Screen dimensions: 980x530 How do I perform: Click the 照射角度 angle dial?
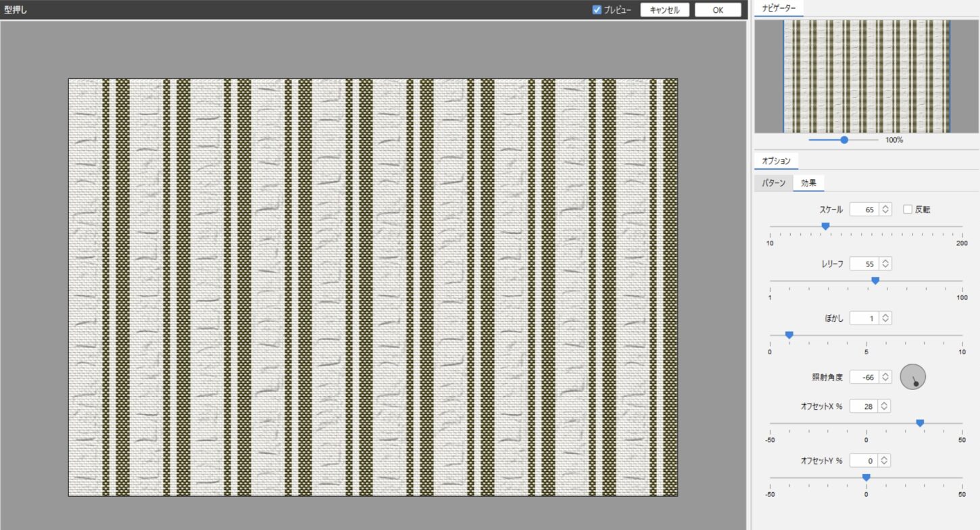point(912,377)
